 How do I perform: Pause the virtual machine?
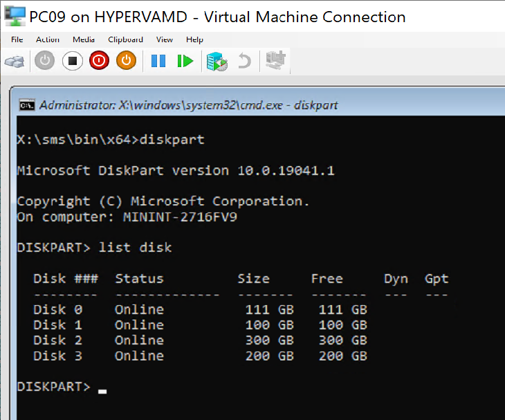pyautogui.click(x=158, y=61)
